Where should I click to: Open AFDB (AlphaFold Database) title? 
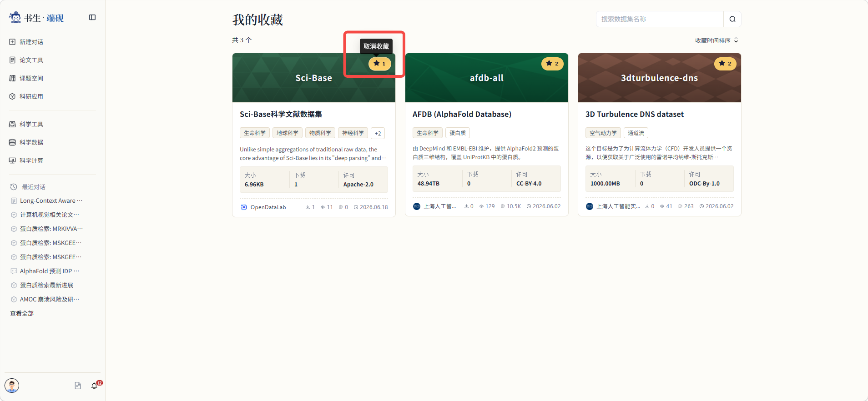(x=462, y=114)
